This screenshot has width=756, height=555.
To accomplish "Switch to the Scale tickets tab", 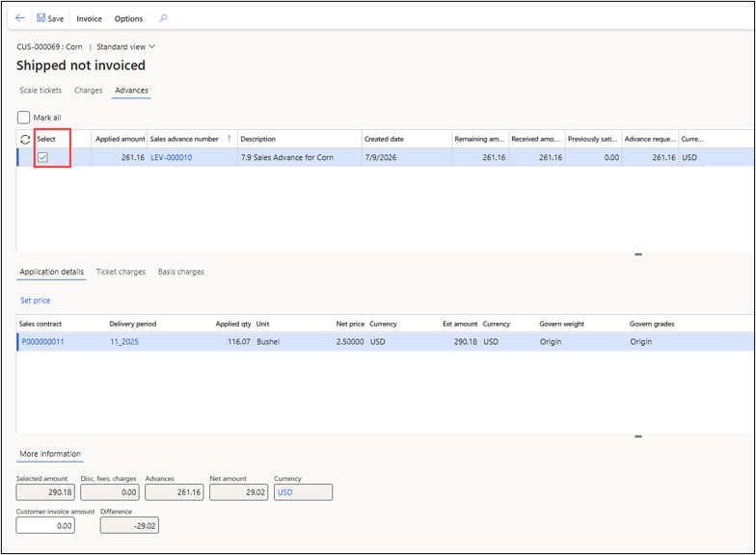I will pyautogui.click(x=40, y=91).
